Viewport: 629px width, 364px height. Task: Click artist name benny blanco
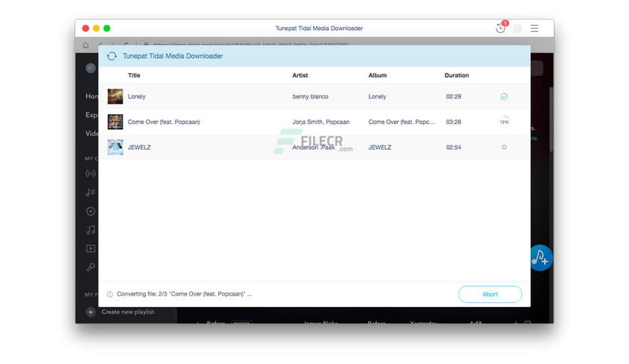[310, 96]
